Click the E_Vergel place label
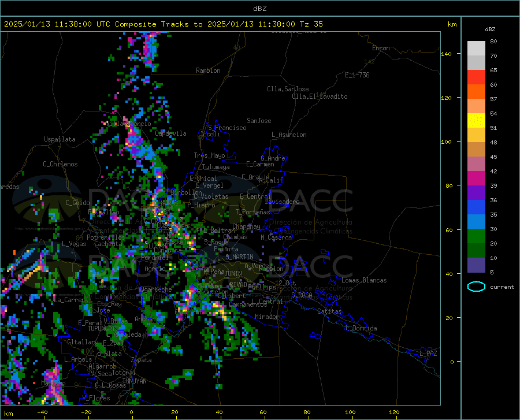520x420 pixels. (210, 185)
